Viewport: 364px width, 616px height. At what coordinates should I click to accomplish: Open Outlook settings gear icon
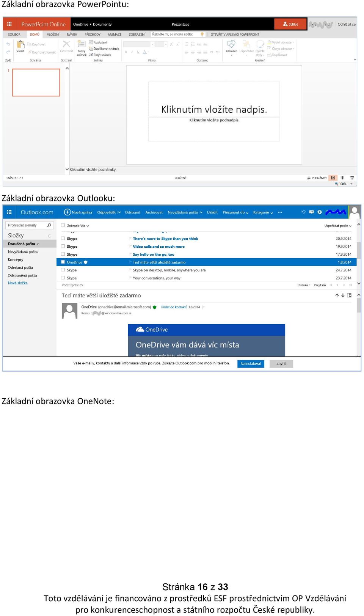[320, 212]
